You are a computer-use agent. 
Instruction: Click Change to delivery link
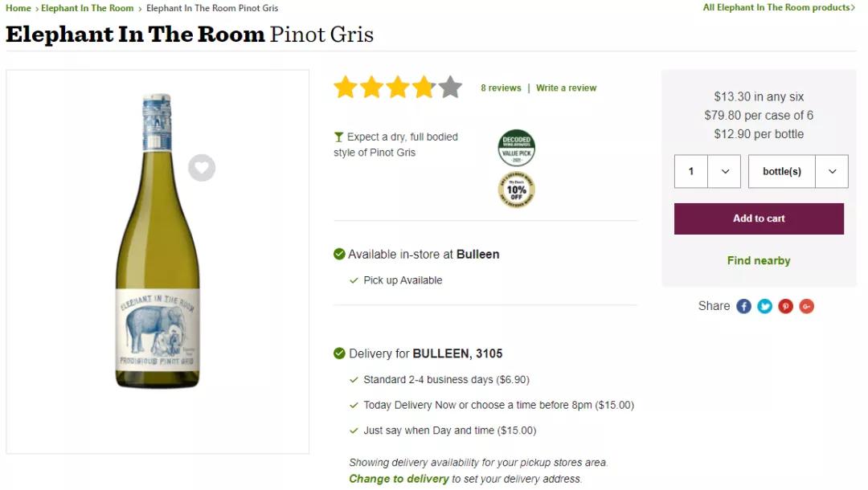(x=399, y=479)
